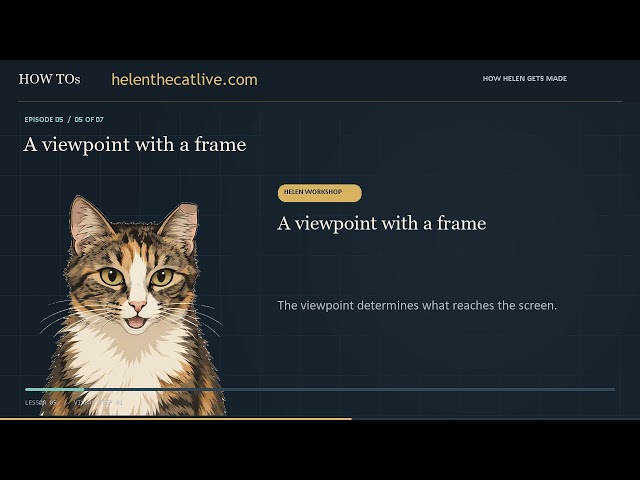This screenshot has width=640, height=480.
Task: Click the teal lesson progress bar
Action: pyautogui.click(x=320, y=389)
